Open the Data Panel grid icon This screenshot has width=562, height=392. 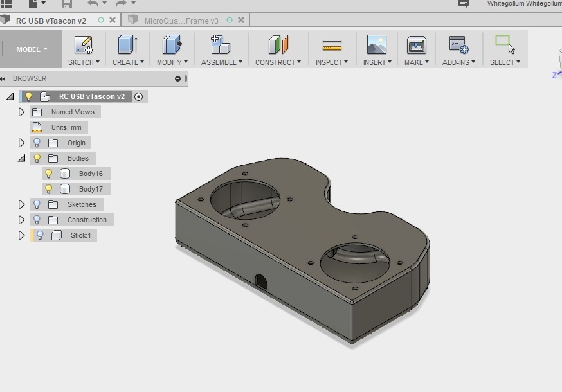7,4
